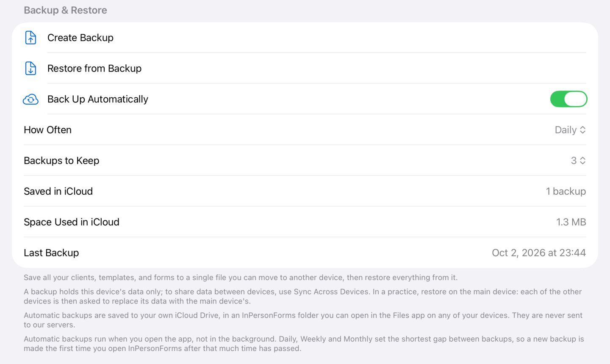Turn off the Back Up Automatically switch
The height and width of the screenshot is (364, 610).
pyautogui.click(x=568, y=99)
